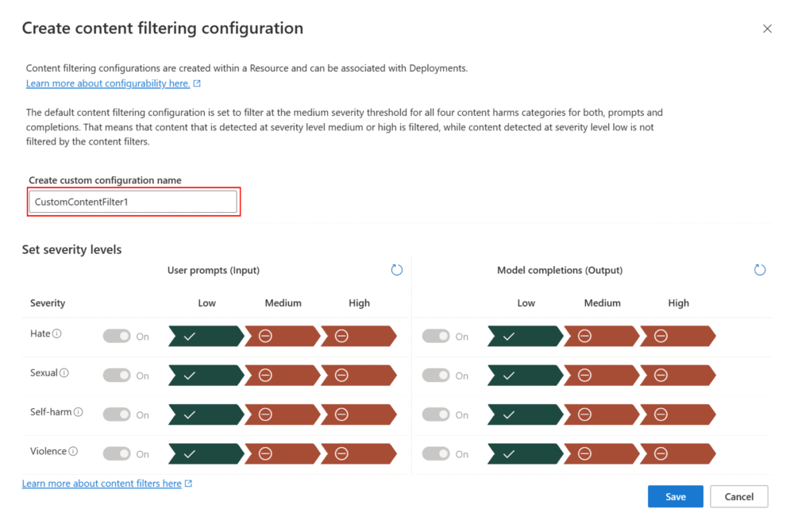Screen dimensions: 794x532
Task: Close the content filtering dialog
Action: click(x=767, y=29)
